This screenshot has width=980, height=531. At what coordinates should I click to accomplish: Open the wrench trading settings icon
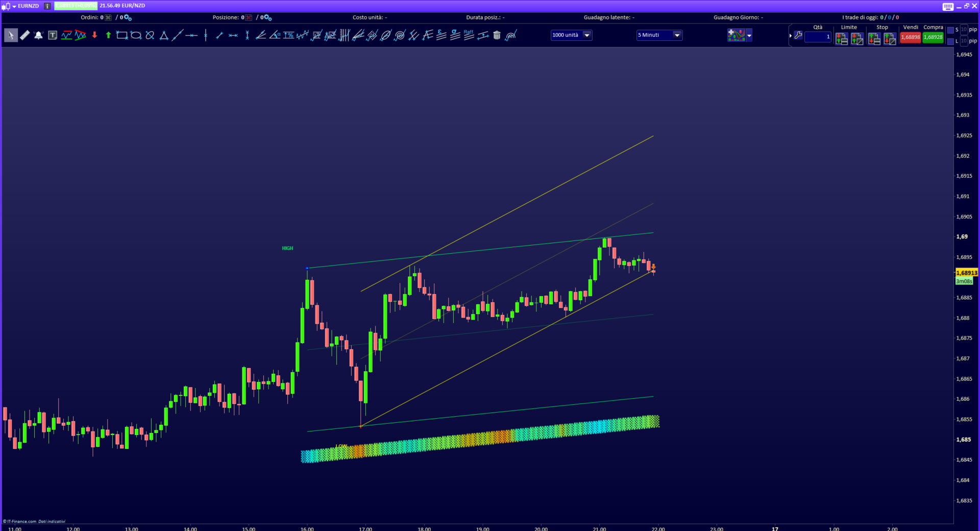pyautogui.click(x=798, y=36)
